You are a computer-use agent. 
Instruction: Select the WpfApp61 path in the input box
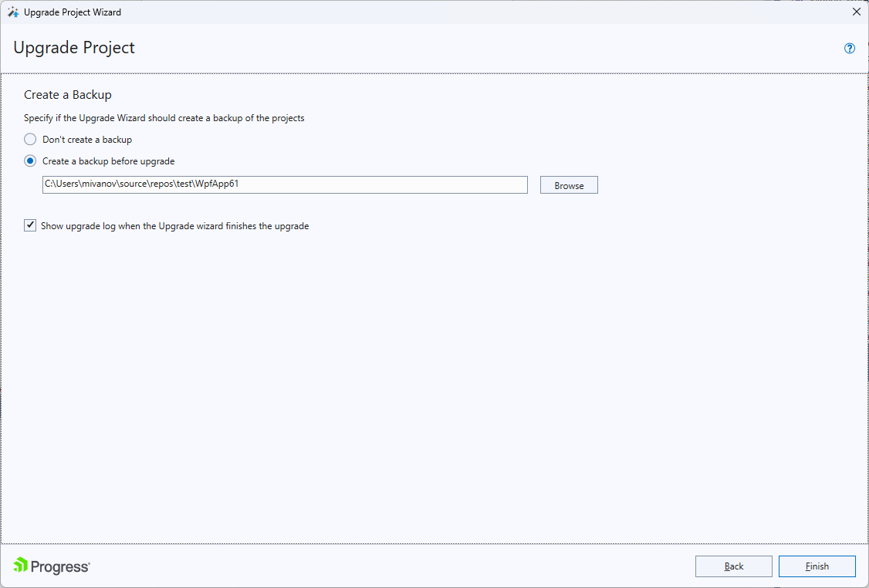[286, 184]
